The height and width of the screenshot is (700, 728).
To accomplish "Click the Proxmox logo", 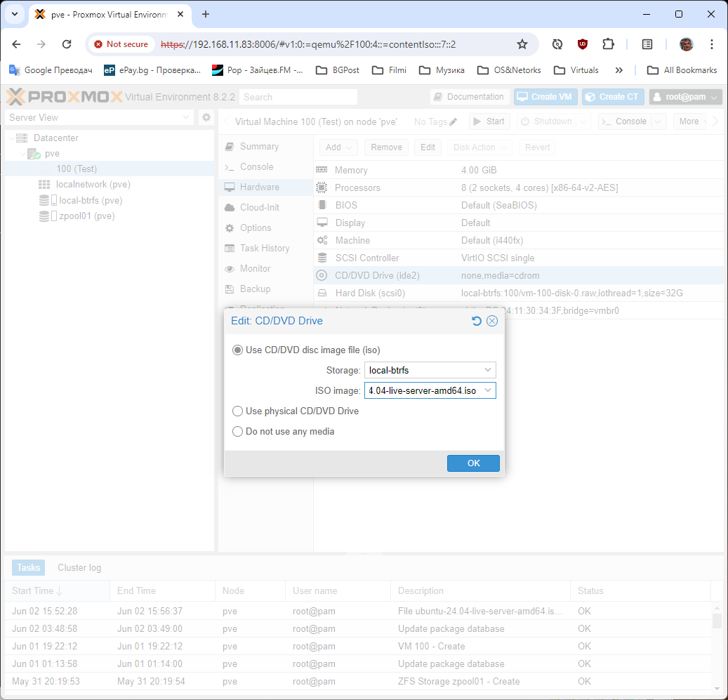I will click(x=64, y=97).
